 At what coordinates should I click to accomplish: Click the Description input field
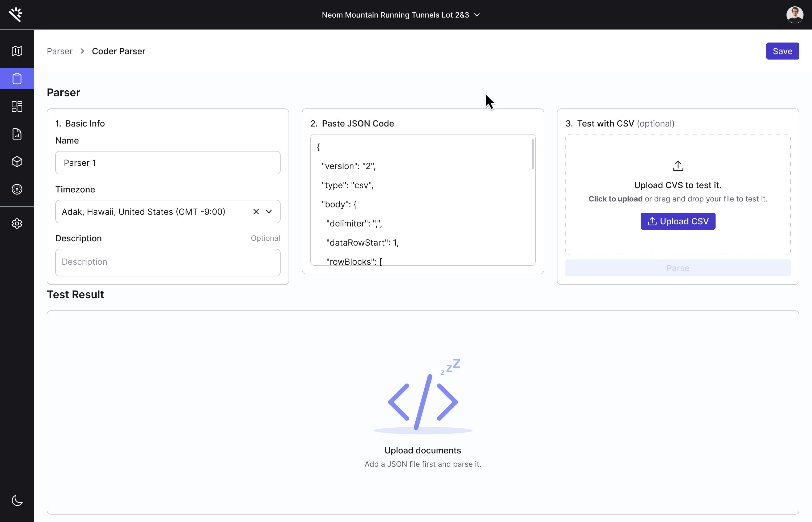click(x=167, y=262)
